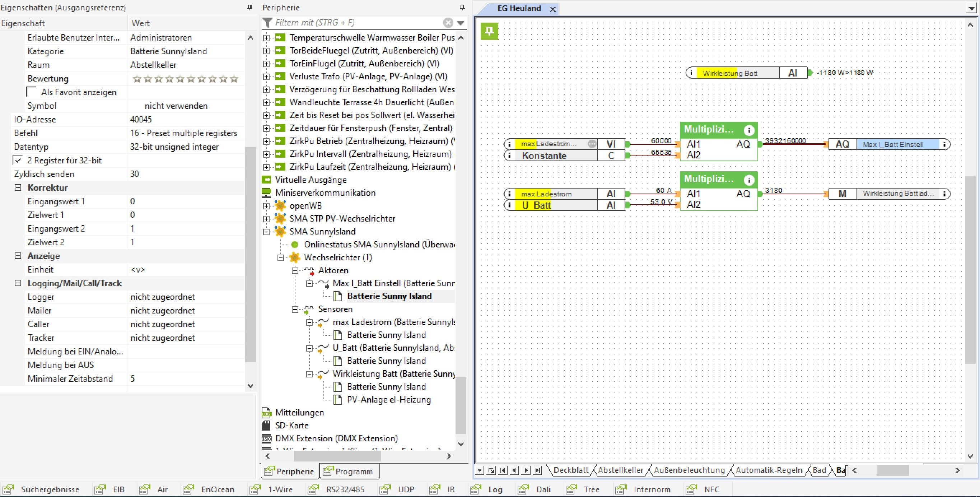Viewport: 980px width, 497px height.
Task: Pin the Eigenschaften panel
Action: coord(249,7)
